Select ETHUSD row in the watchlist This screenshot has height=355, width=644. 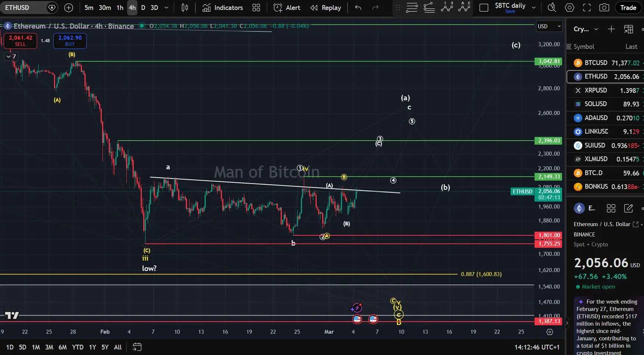pyautogui.click(x=605, y=76)
